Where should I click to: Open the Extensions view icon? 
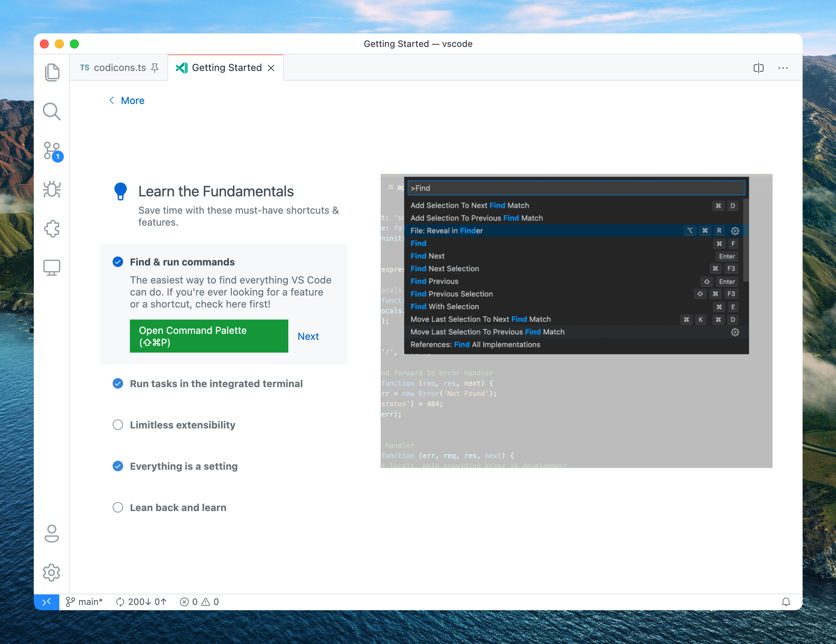(x=52, y=229)
